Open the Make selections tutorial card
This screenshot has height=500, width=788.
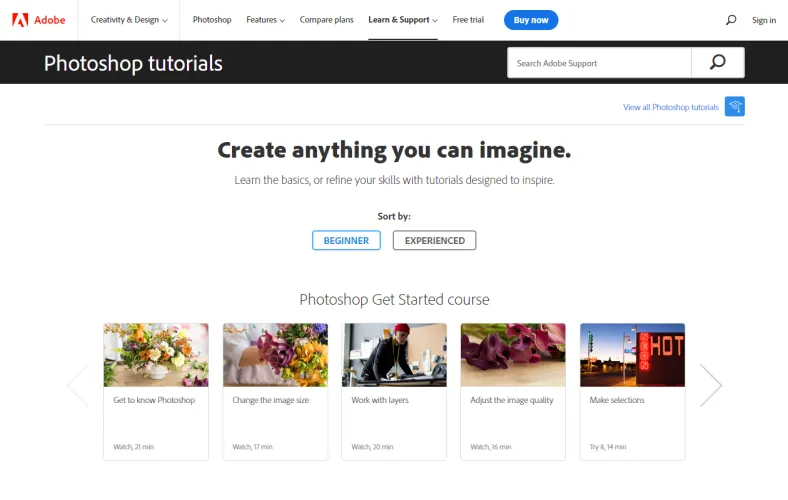point(632,391)
